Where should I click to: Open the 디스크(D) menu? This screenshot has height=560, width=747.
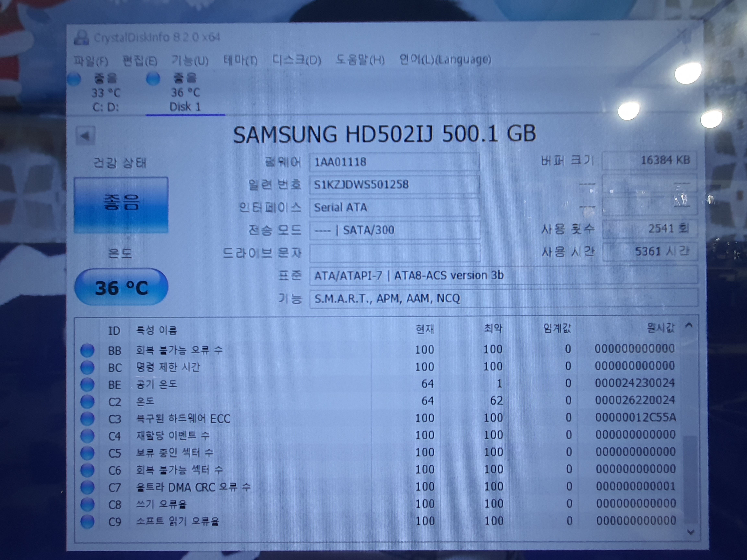coord(296,60)
